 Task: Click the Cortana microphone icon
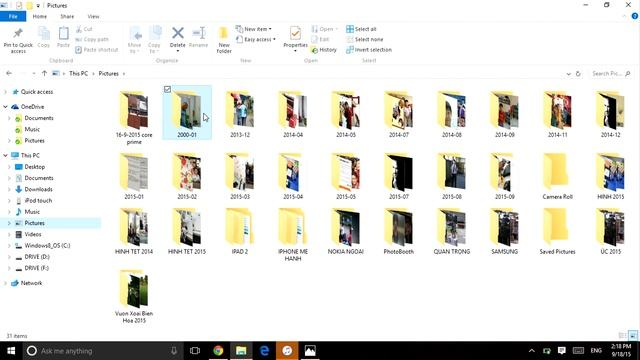174,351
